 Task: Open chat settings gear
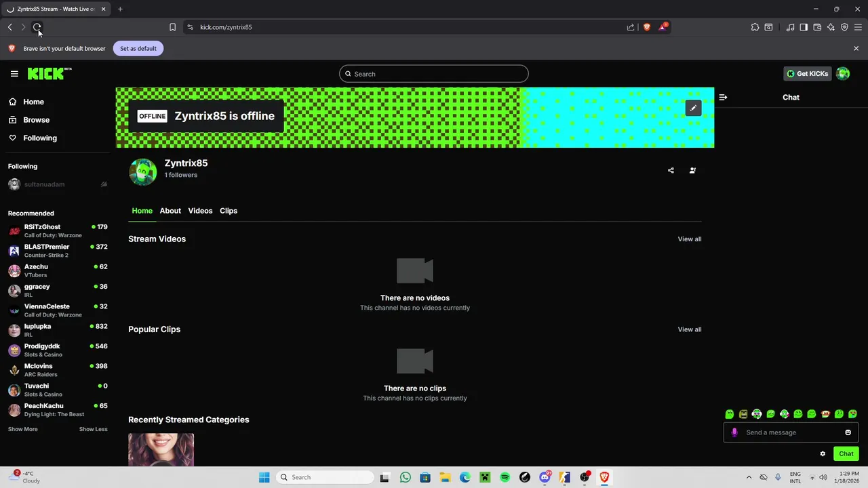tap(823, 454)
